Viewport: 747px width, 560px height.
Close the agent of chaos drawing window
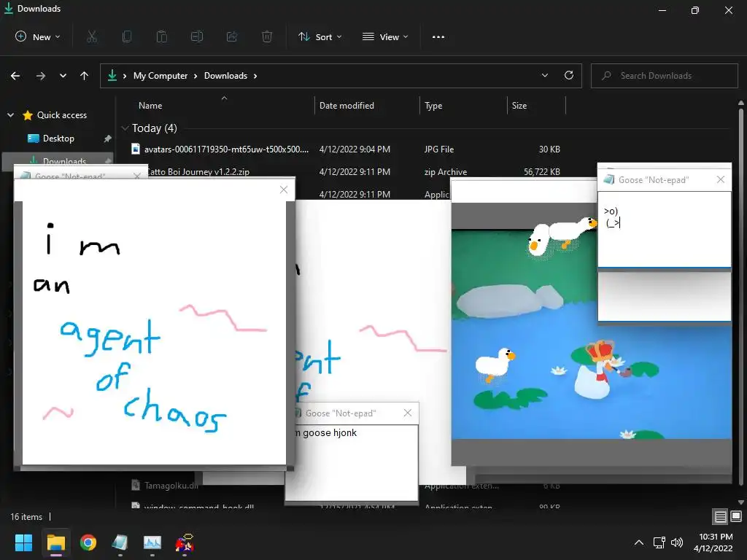[284, 190]
